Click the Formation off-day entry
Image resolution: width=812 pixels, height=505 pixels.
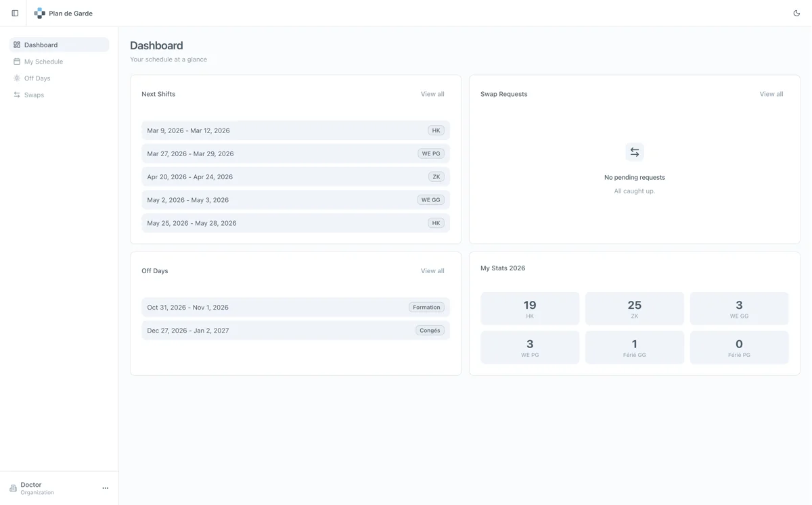pos(295,308)
